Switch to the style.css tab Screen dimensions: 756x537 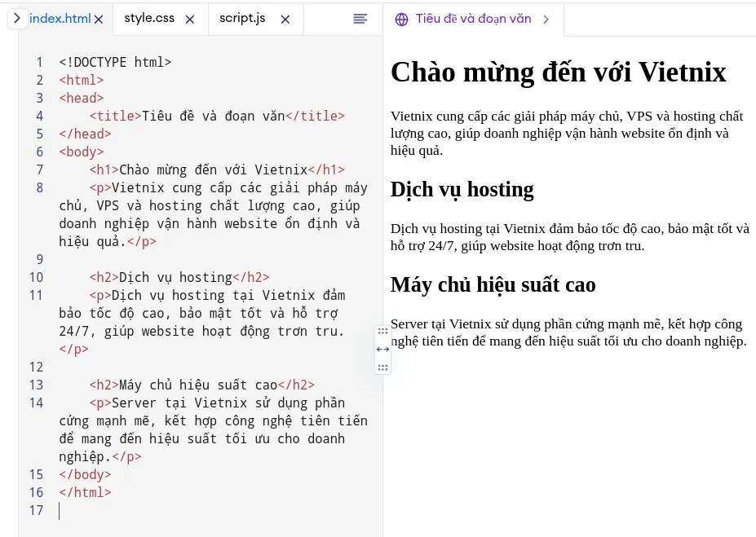(150, 18)
